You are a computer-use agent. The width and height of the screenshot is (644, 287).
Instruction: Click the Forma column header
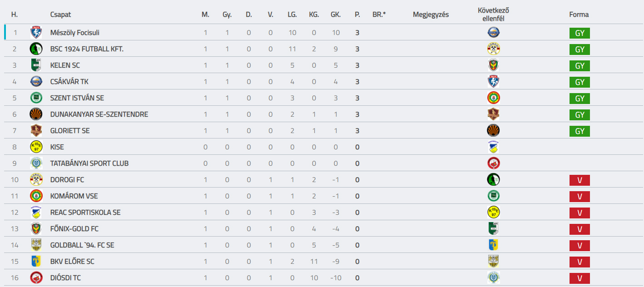pos(579,15)
